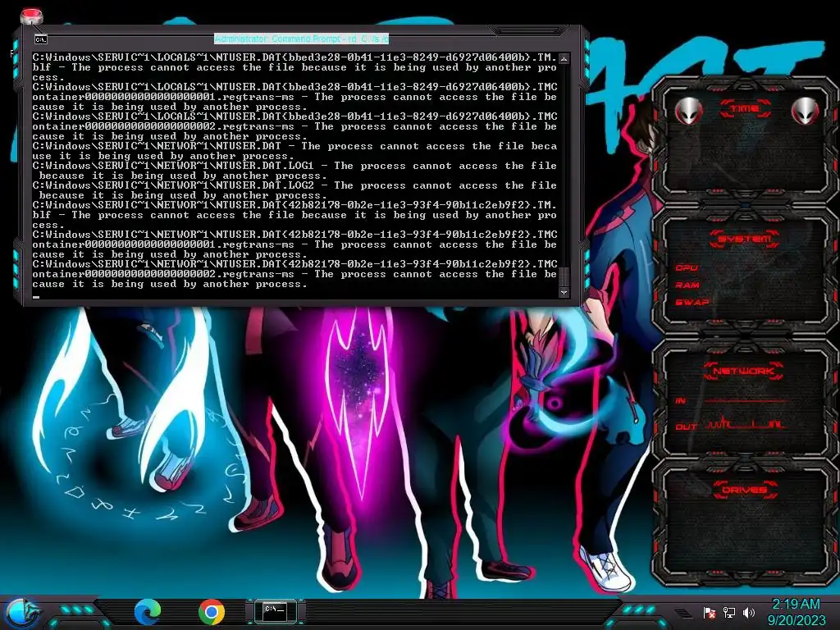Open the Start orb menu

21,614
